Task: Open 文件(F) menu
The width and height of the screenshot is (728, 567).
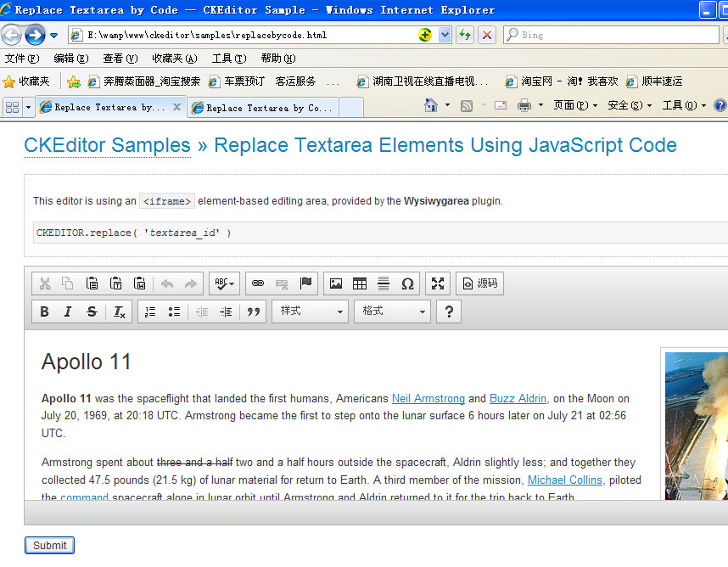Action: (x=22, y=59)
